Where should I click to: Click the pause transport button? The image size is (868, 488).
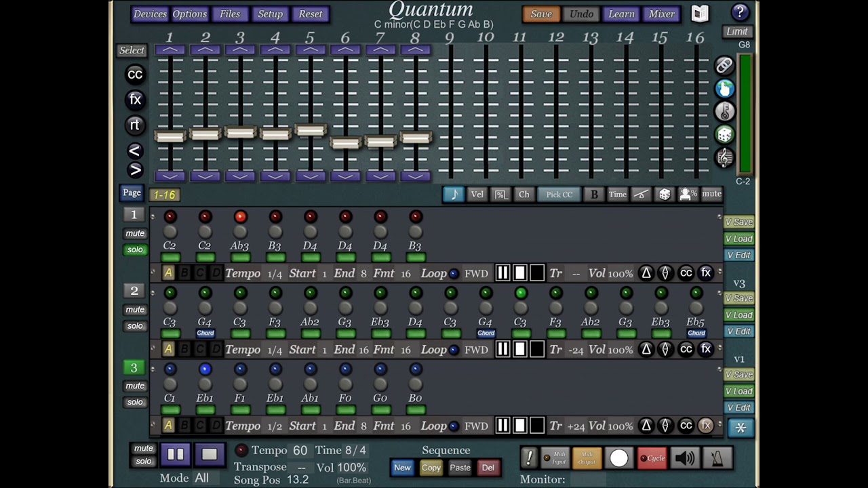175,455
